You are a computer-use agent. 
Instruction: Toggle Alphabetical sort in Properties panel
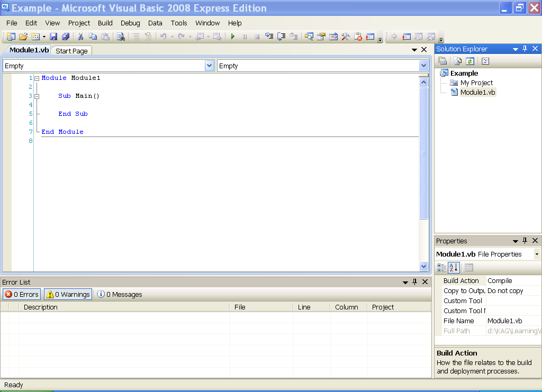(x=454, y=267)
